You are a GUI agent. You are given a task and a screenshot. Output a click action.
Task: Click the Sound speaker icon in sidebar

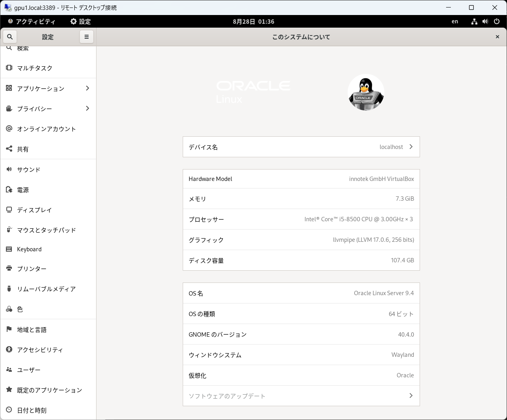[x=9, y=169]
